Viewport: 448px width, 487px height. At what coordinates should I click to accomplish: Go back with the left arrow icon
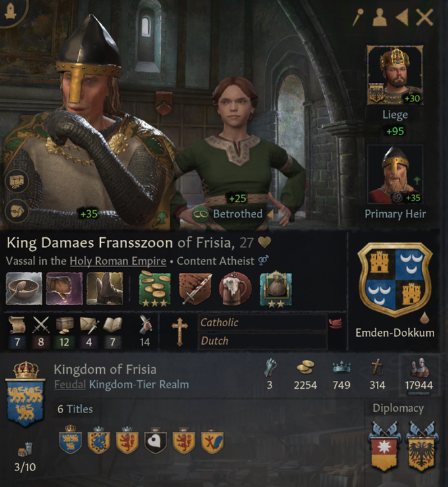click(402, 17)
